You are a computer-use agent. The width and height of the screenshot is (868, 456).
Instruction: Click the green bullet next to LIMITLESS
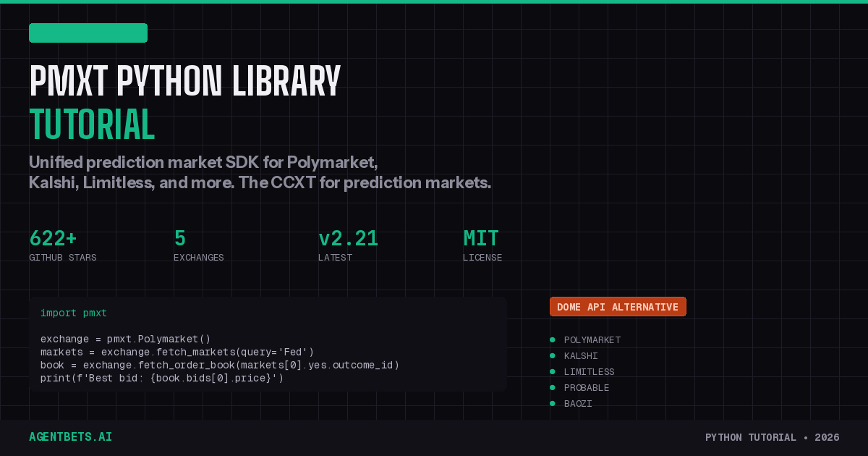coord(554,371)
